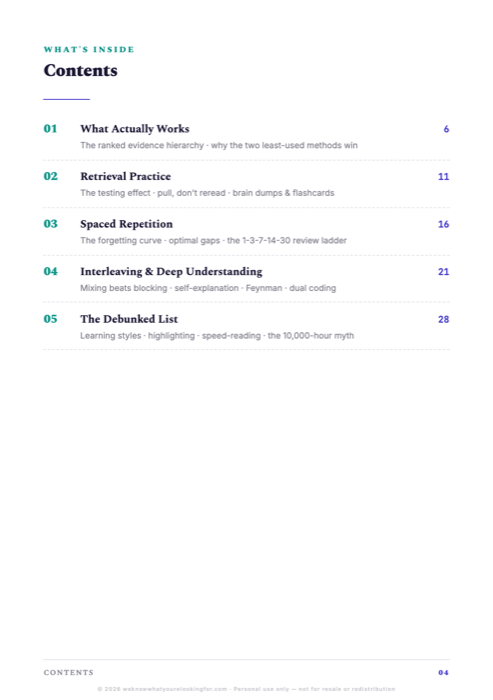Jump to page 6
The height and width of the screenshot is (700, 493).
(x=446, y=129)
